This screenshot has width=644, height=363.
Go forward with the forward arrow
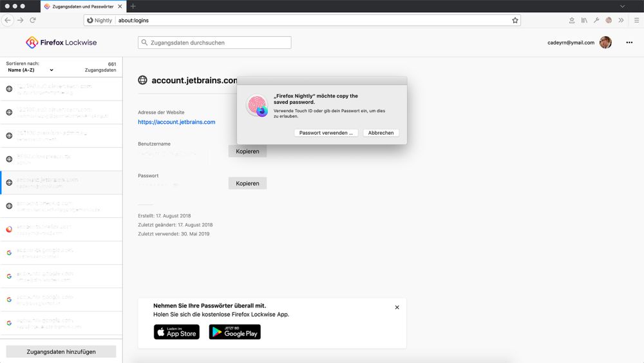pos(20,20)
